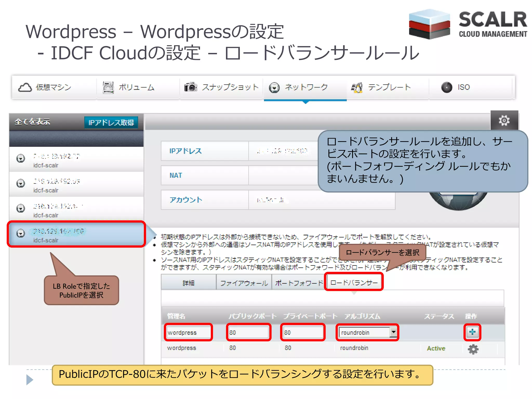Select the ネットワーク tab
The height and width of the screenshot is (399, 532).
[305, 87]
